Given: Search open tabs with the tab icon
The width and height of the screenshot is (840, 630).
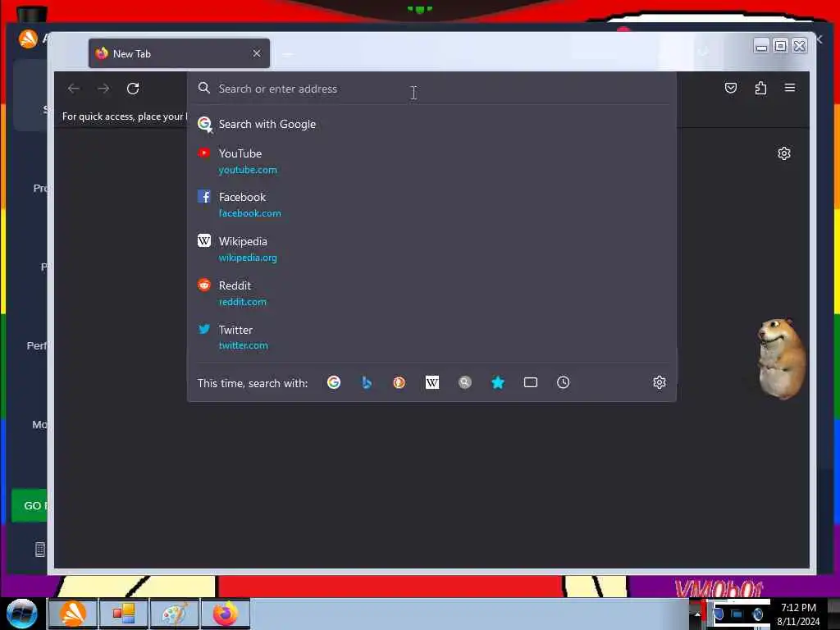Looking at the screenshot, I should (x=531, y=382).
